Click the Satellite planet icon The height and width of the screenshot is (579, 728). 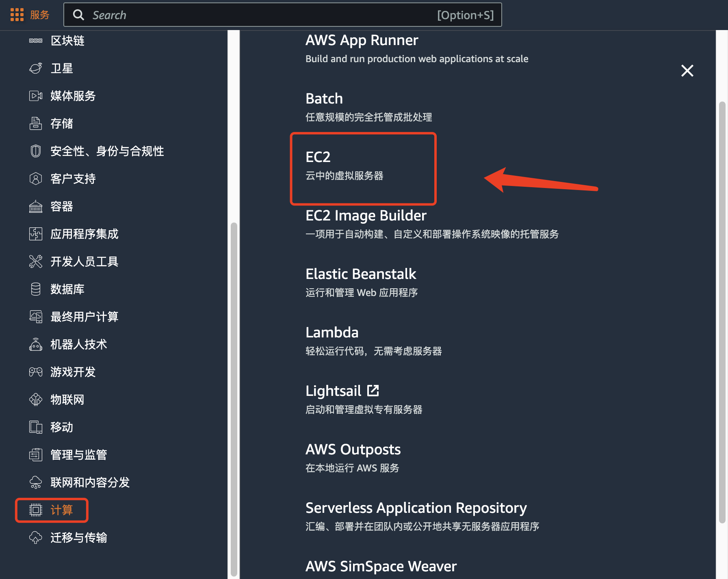[36, 68]
